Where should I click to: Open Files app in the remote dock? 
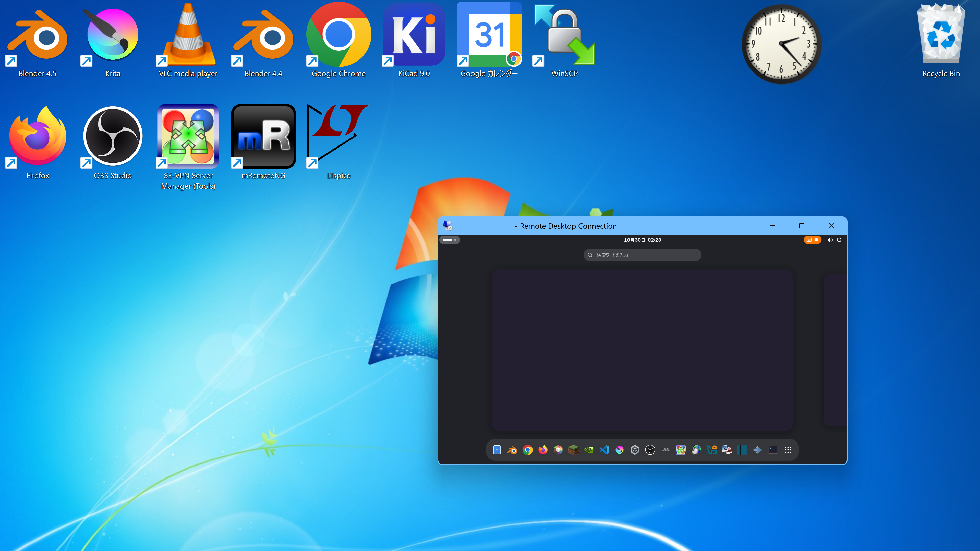coord(497,450)
